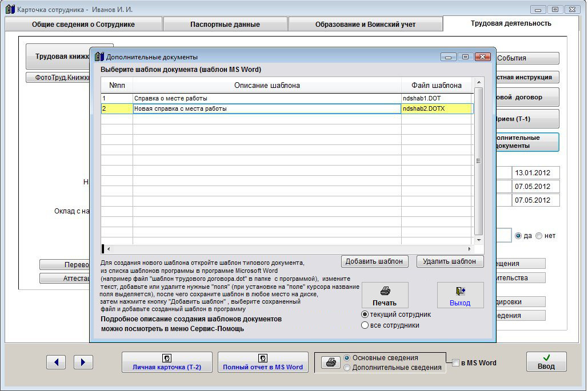Select the текущий сотрудник radio option
Viewport: 588px width, 391px height.
[365, 315]
